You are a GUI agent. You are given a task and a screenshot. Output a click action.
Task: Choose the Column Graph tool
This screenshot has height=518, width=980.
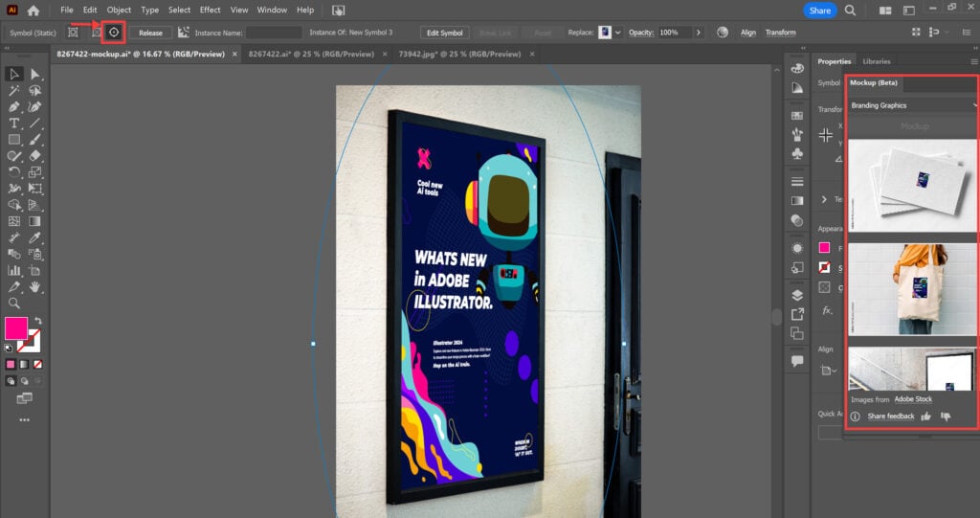pos(13,270)
